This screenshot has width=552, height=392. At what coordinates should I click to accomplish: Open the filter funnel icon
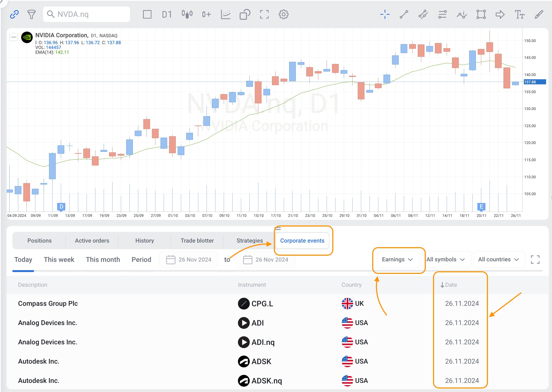click(31, 14)
